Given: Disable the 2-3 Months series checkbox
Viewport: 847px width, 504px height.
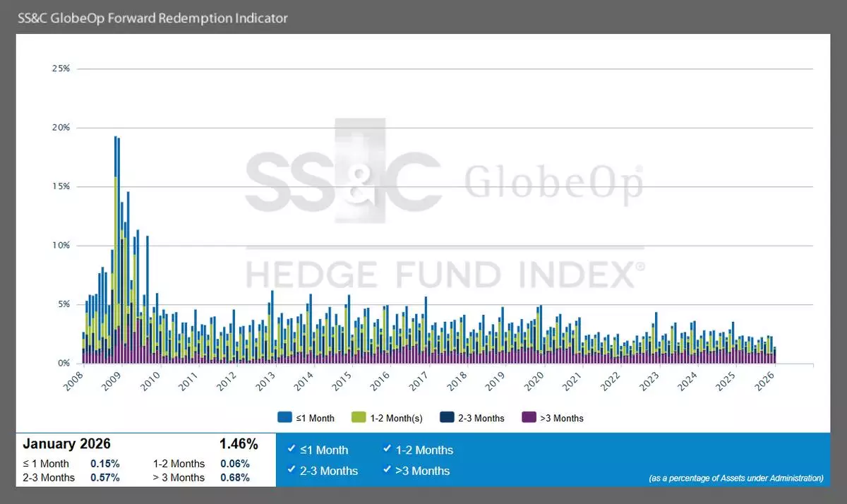Looking at the screenshot, I should pos(292,471).
